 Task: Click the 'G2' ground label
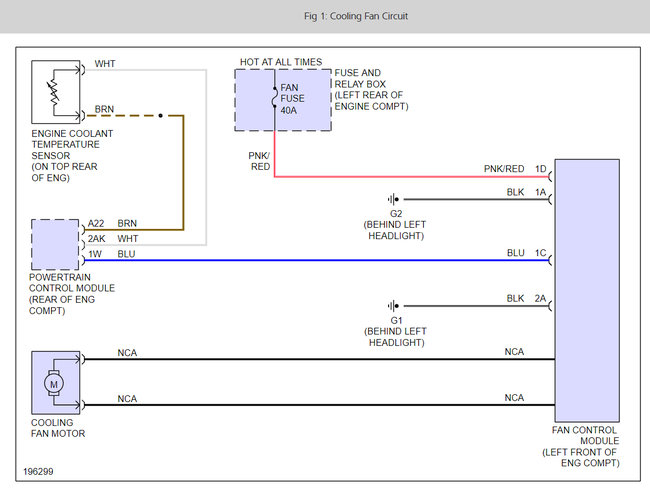click(x=396, y=214)
